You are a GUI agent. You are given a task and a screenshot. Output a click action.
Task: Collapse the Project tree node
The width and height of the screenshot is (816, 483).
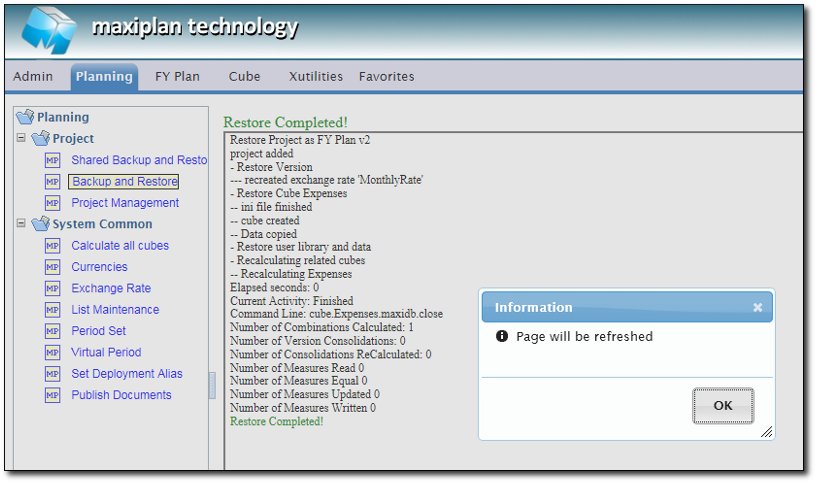coord(21,138)
